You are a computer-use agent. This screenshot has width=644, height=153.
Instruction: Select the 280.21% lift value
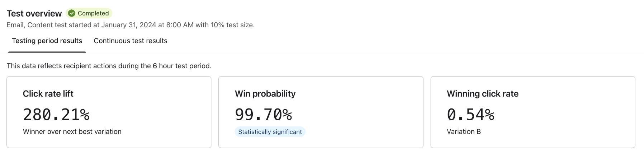(56, 115)
